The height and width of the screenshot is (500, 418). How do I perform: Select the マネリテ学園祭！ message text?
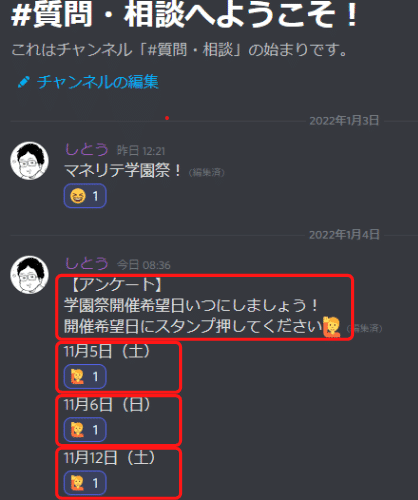123,171
